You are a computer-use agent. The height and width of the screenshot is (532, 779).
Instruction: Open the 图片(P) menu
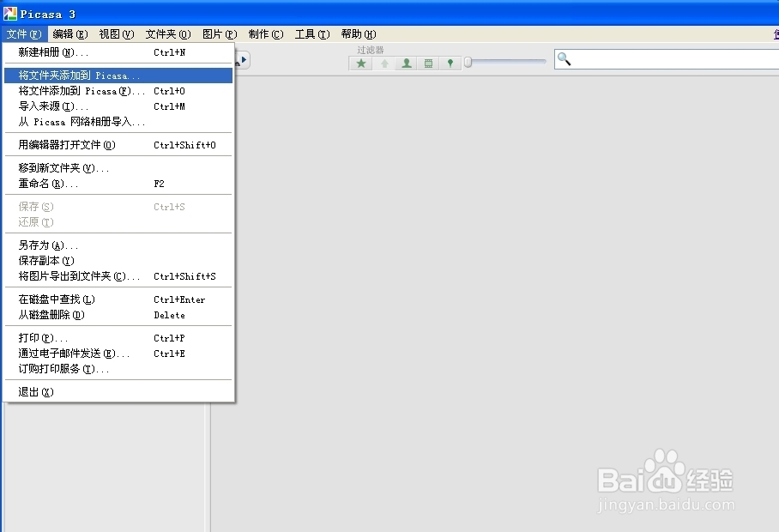220,34
